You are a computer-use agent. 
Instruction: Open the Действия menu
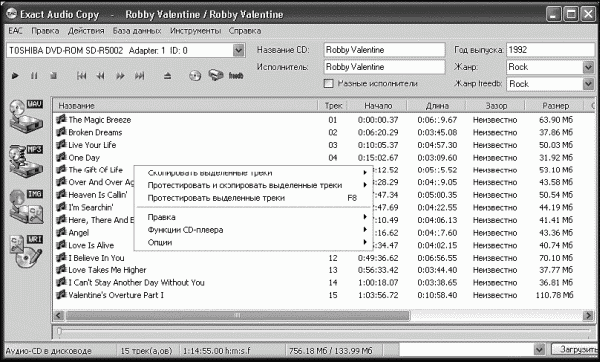pyautogui.click(x=86, y=31)
